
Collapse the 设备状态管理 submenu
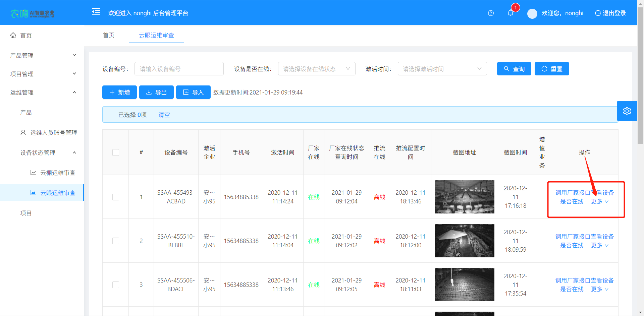(x=42, y=152)
